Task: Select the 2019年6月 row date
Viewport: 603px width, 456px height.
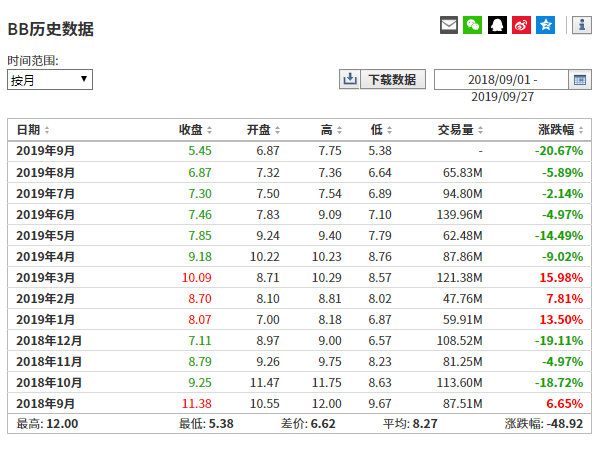Action: tap(45, 215)
